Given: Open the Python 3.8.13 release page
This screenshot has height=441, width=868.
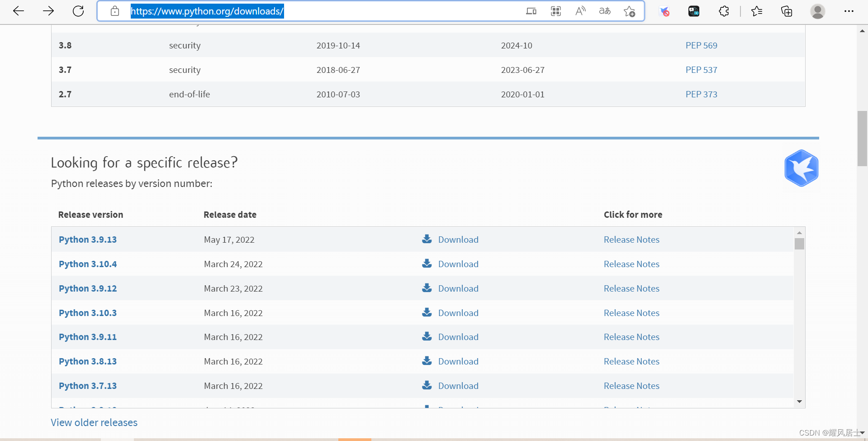Looking at the screenshot, I should point(88,361).
